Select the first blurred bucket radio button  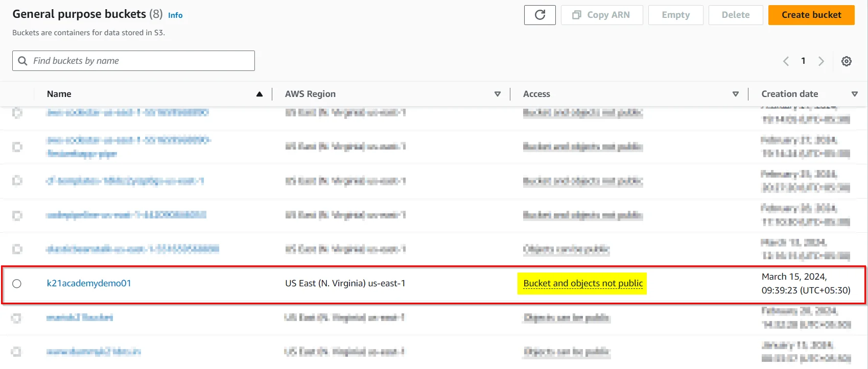[17, 113]
